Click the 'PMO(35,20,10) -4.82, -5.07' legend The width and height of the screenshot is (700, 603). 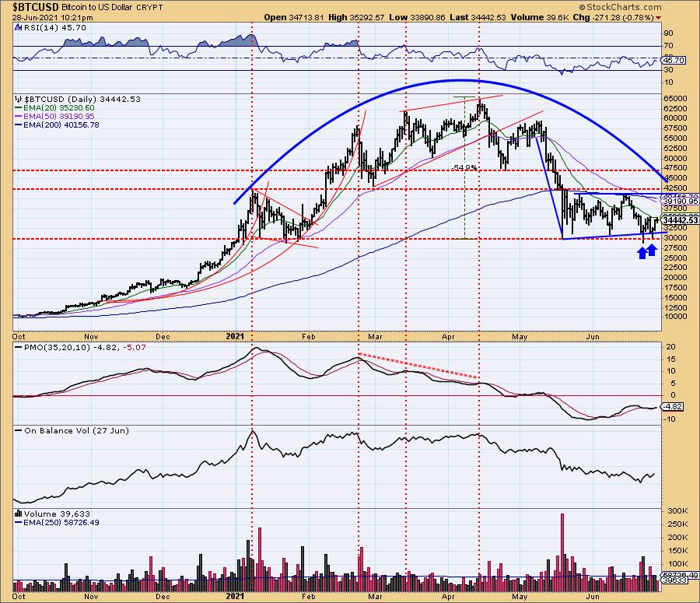(x=85, y=347)
